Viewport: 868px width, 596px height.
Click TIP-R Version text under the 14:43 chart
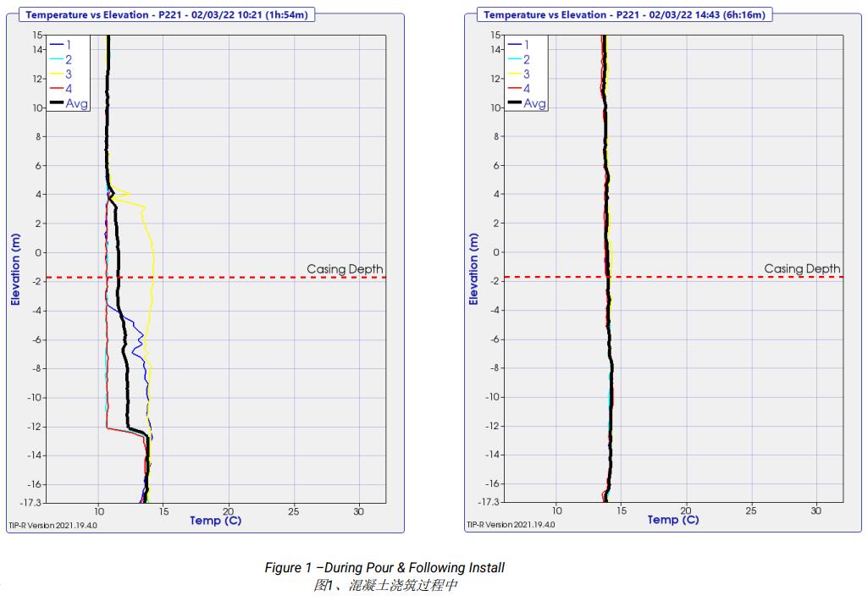511,525
